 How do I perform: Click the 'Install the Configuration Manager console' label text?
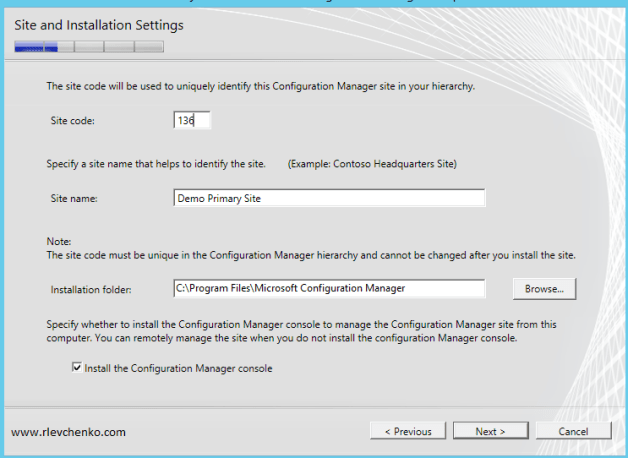tap(178, 368)
